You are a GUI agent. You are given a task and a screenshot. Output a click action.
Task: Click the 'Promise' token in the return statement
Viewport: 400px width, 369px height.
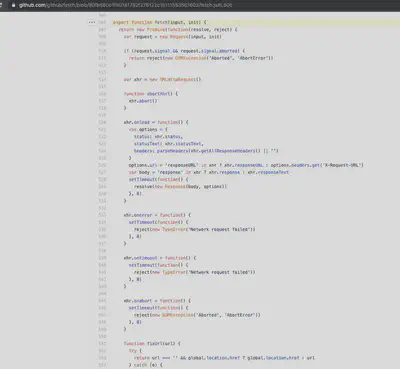click(x=156, y=30)
